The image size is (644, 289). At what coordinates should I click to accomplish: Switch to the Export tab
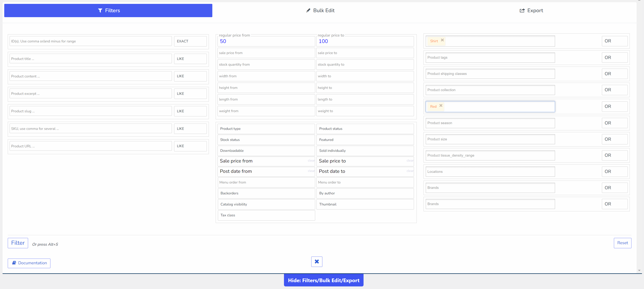tap(531, 11)
